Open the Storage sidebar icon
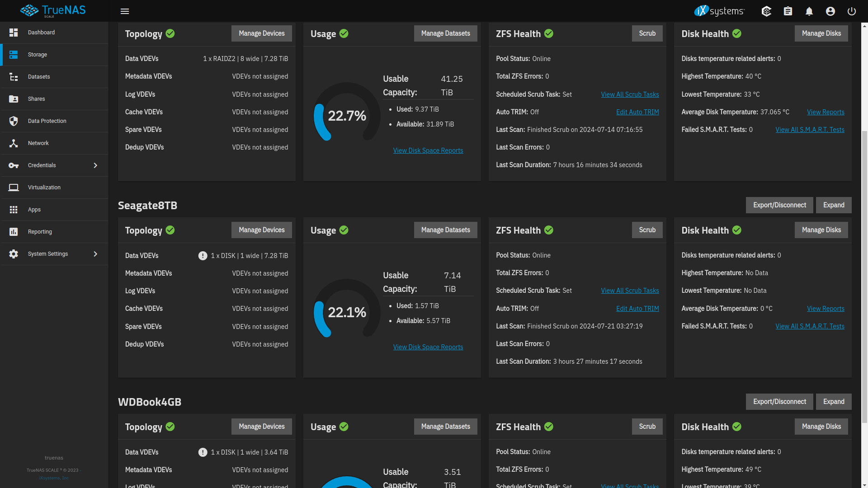The height and width of the screenshot is (488, 868). point(14,54)
